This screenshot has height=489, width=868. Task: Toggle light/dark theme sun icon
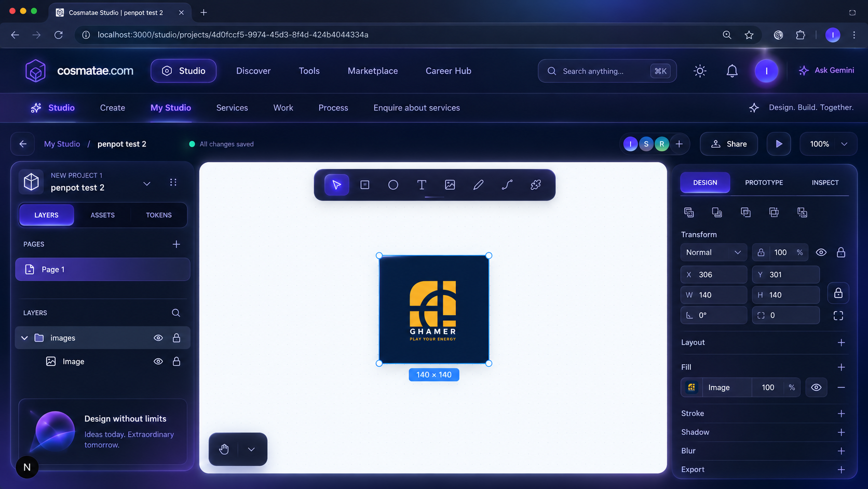tap(700, 71)
